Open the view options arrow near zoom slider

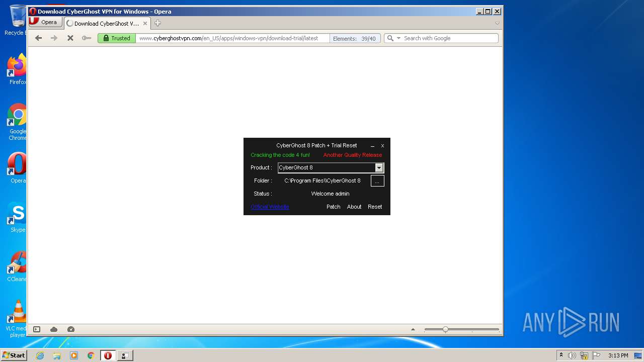[x=413, y=329]
